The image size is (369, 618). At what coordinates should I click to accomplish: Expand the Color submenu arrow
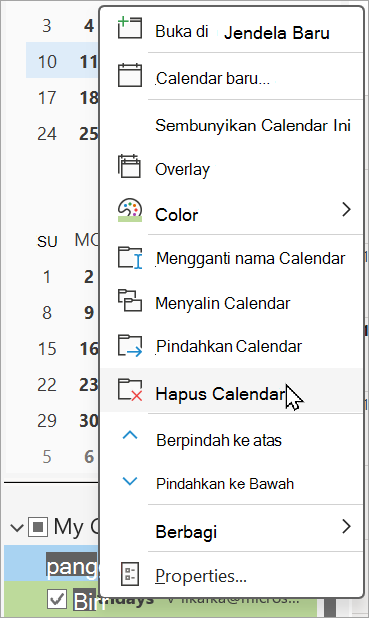[x=346, y=209]
